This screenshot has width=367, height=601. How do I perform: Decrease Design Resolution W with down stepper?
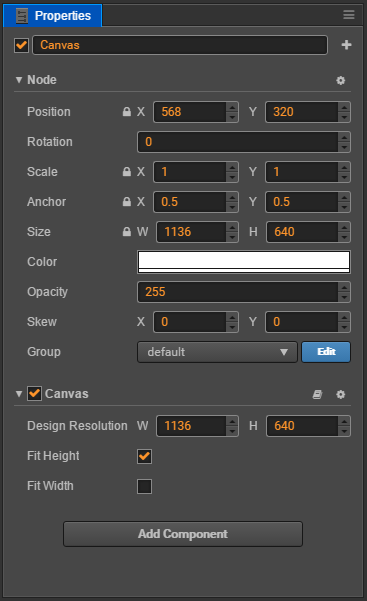click(232, 431)
